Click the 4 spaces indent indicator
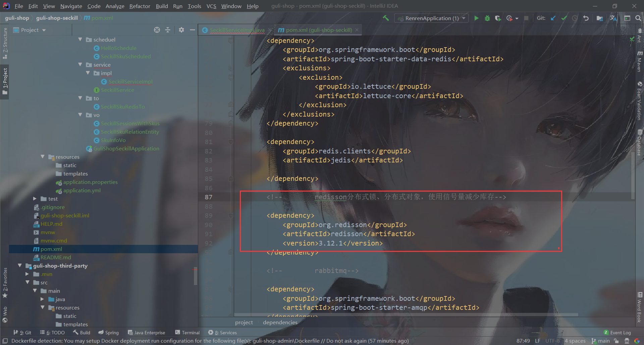 coord(575,341)
